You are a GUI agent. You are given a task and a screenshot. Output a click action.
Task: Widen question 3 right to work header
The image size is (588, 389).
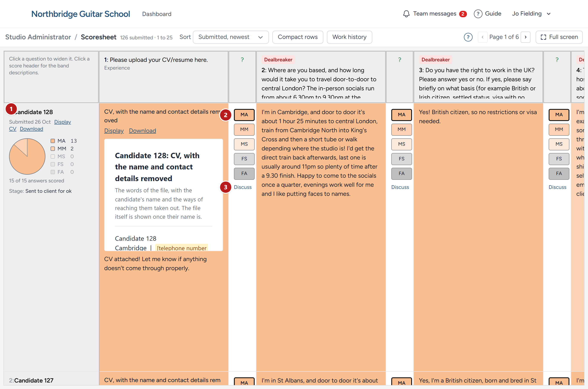click(478, 77)
